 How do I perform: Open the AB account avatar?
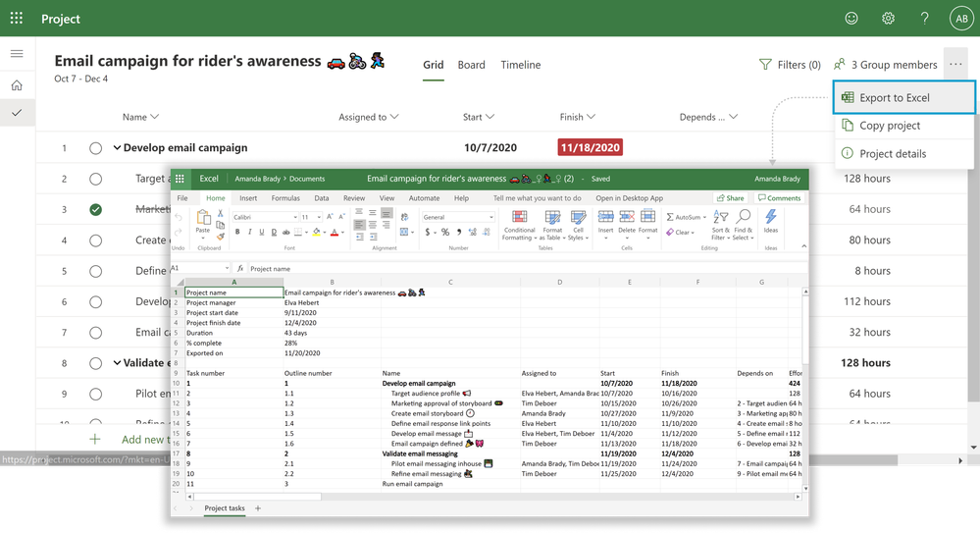961,18
